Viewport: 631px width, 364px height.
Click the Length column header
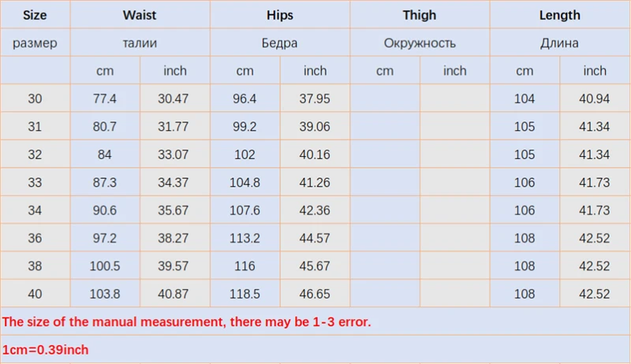point(560,15)
